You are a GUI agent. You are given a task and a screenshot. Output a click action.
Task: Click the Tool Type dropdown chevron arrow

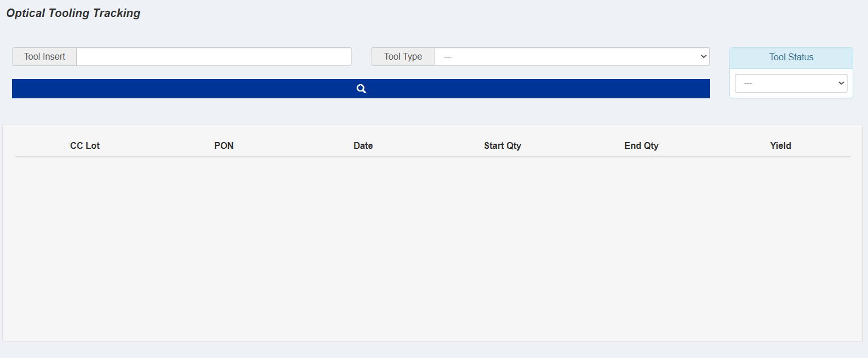(x=704, y=57)
